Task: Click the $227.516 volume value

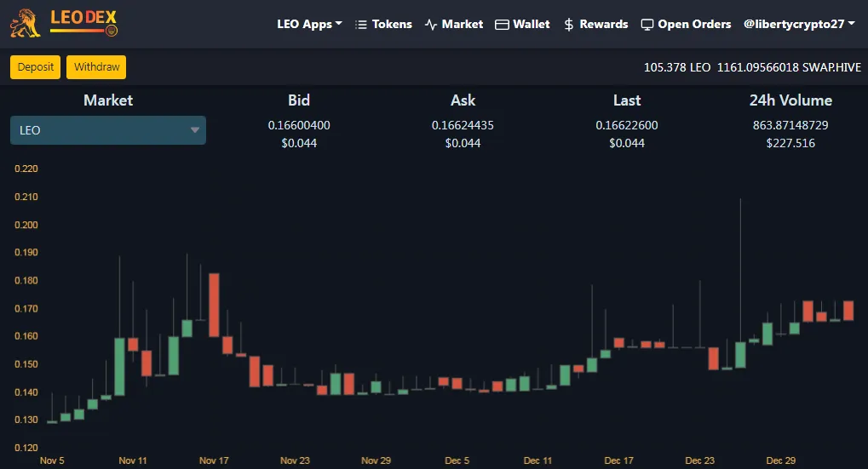Action: 790,143
